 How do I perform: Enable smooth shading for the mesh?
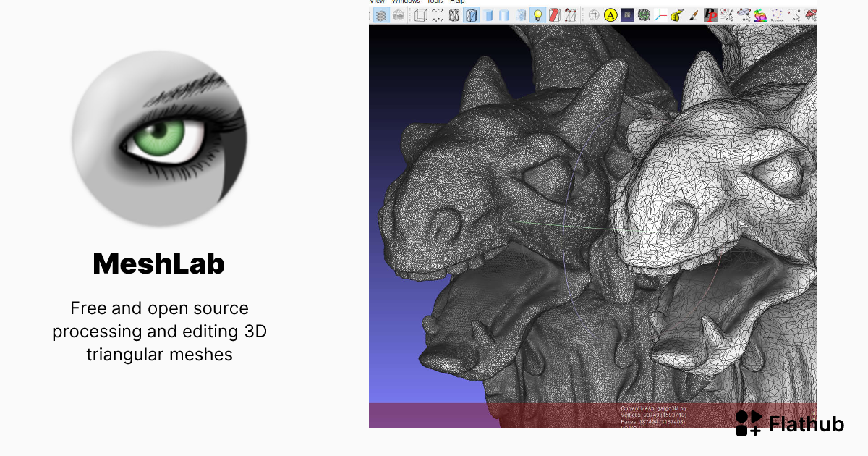(504, 14)
